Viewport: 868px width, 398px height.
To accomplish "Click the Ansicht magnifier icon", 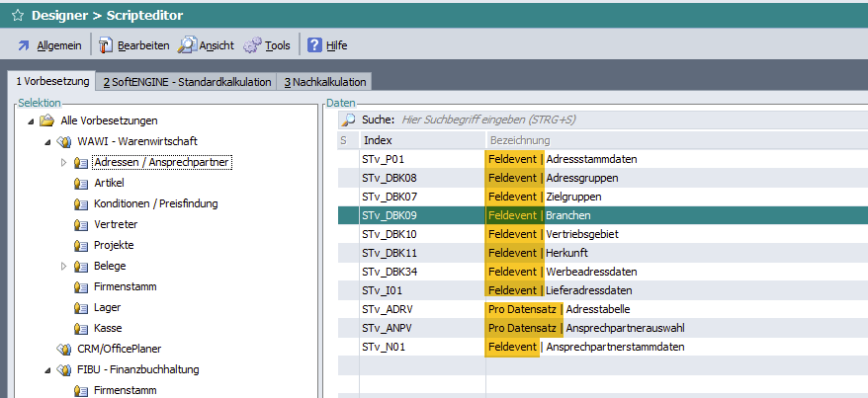I will click(187, 45).
